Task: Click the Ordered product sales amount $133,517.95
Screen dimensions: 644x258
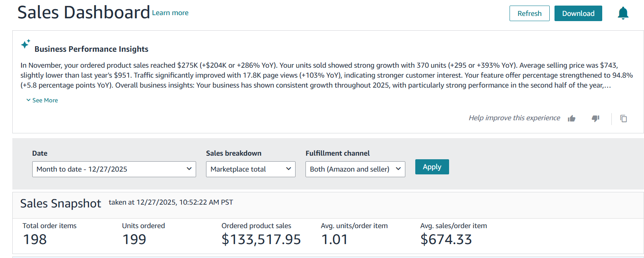Action: (x=261, y=239)
